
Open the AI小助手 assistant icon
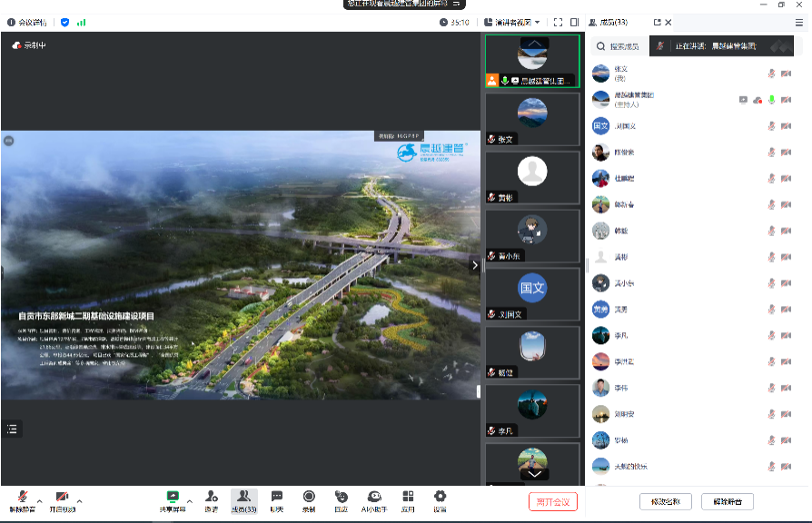point(374,499)
